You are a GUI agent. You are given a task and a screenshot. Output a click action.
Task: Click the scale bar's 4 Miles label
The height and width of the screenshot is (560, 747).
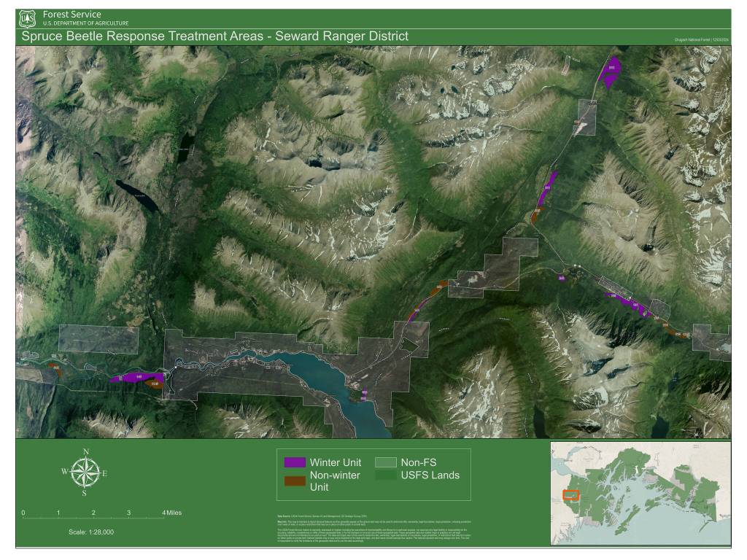[172, 513]
